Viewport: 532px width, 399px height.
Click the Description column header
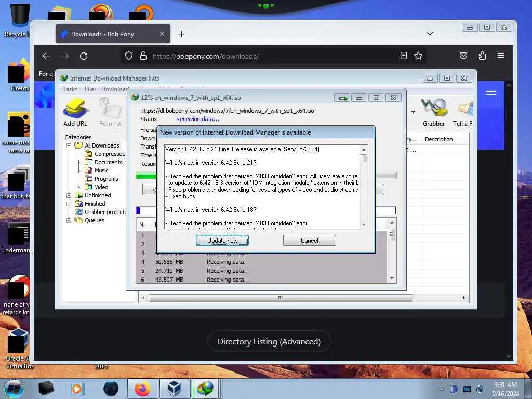click(x=438, y=139)
